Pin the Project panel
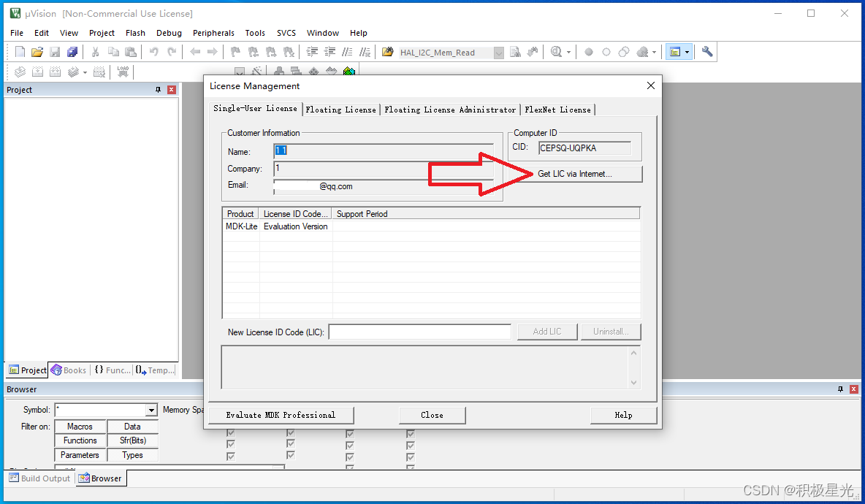This screenshot has height=504, width=865. point(158,90)
